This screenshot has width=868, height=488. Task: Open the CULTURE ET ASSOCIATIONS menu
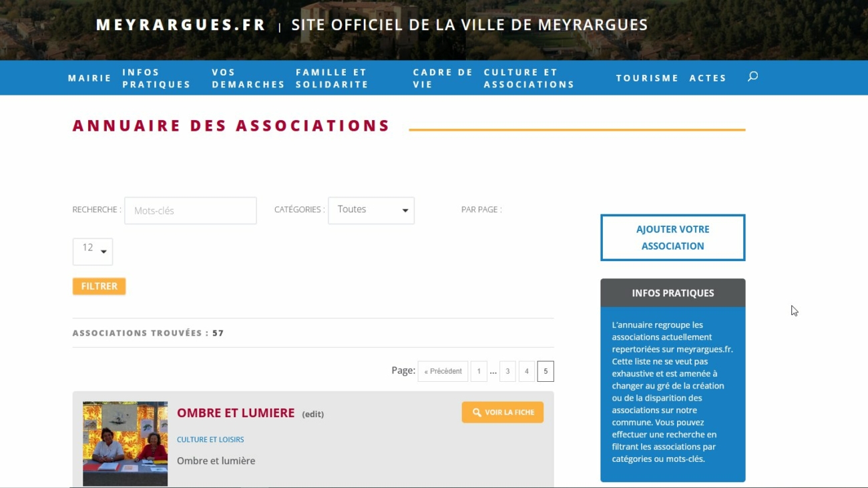528,77
